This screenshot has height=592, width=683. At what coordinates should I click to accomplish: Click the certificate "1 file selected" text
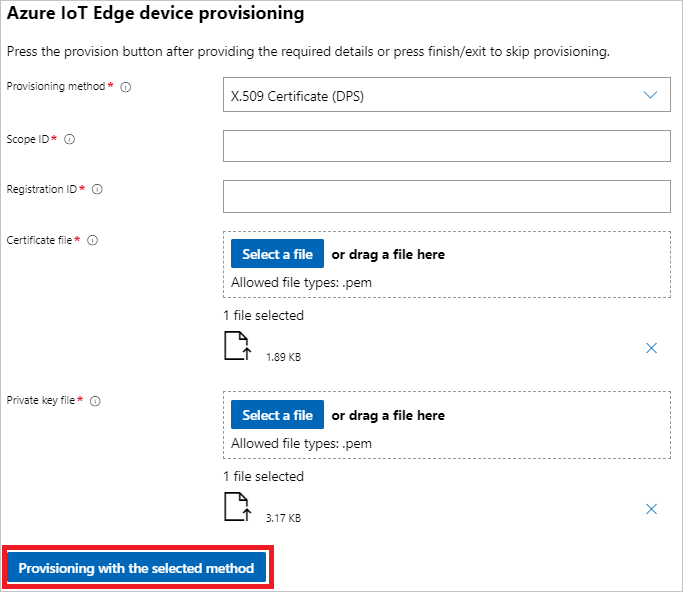click(263, 315)
